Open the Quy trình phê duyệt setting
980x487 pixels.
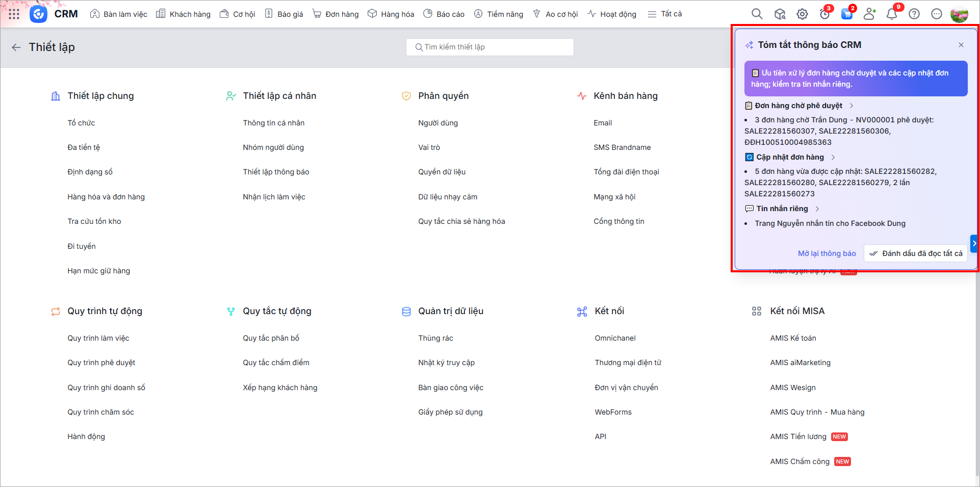[x=101, y=363]
